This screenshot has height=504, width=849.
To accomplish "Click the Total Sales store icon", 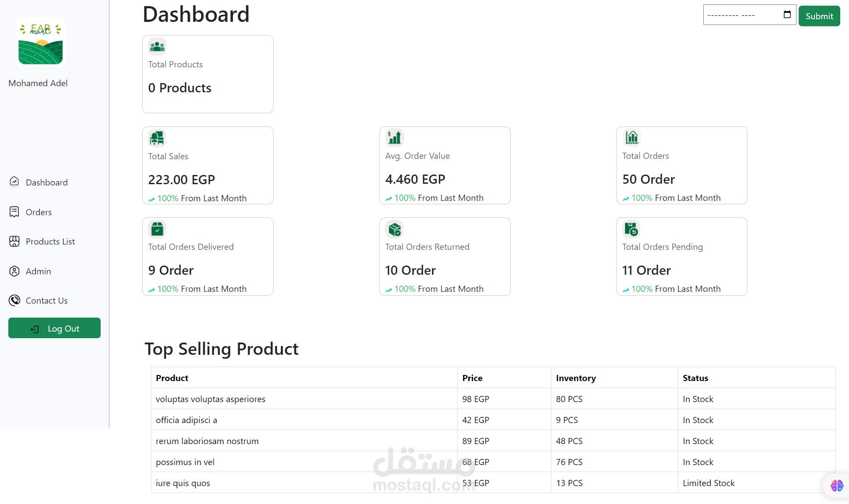I will coord(157,138).
